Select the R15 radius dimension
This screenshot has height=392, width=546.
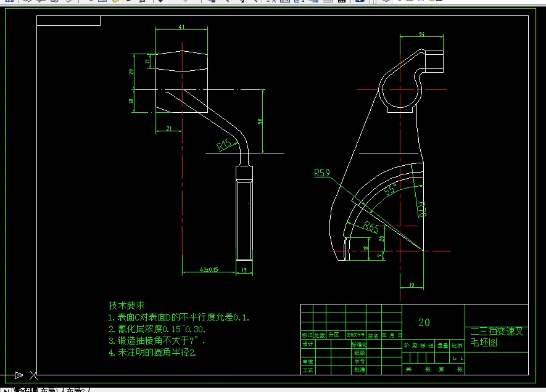[x=224, y=144]
